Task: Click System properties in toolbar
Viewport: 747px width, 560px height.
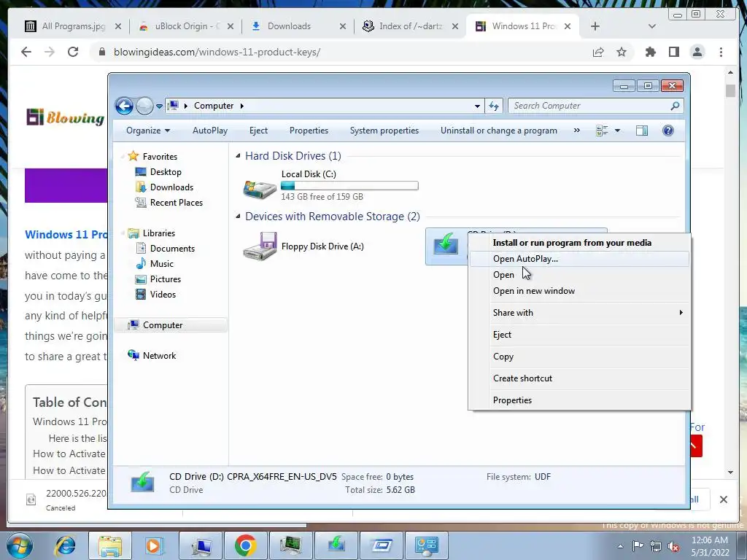Action: (x=384, y=131)
